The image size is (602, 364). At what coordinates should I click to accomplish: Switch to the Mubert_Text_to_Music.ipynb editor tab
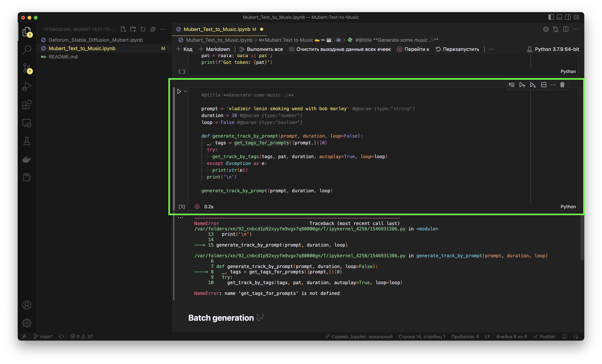pyautogui.click(x=217, y=29)
